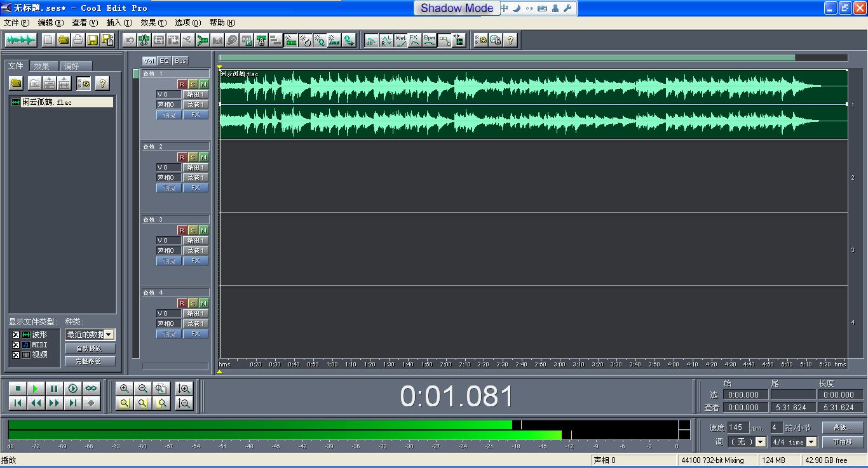Click the save session floppy icon
The image size is (868, 468).
[93, 40]
